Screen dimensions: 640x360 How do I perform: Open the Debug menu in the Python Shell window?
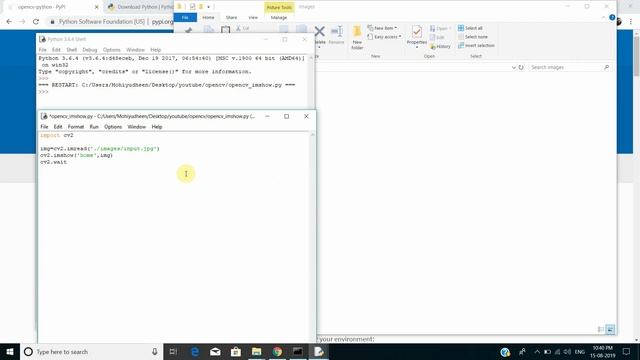point(89,50)
